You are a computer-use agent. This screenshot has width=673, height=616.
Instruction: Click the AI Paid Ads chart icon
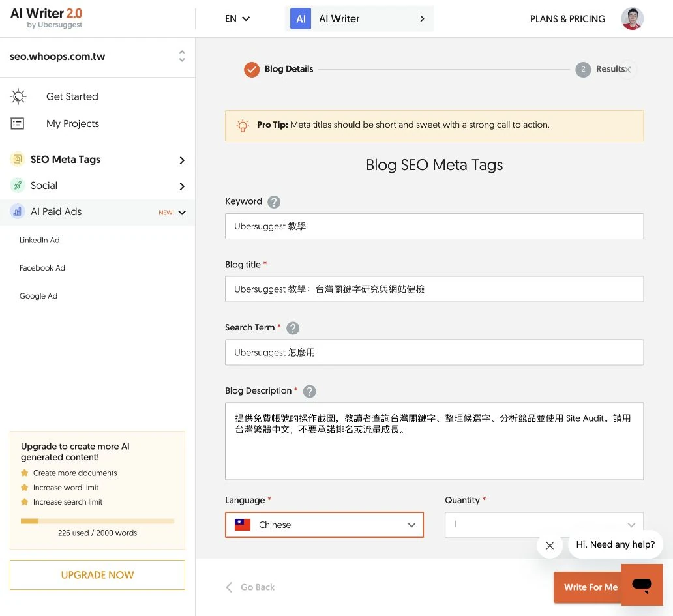(x=17, y=211)
